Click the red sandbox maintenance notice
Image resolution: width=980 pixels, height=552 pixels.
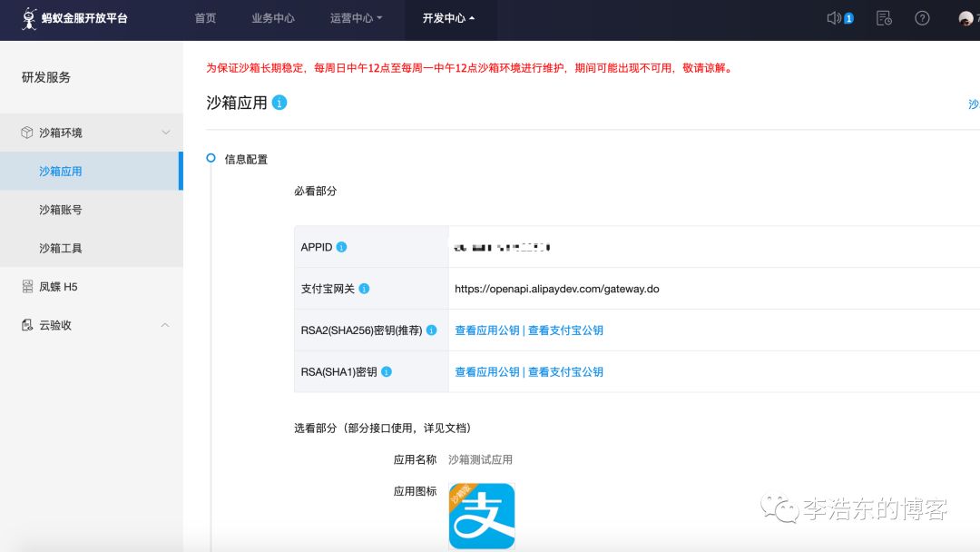pos(471,67)
